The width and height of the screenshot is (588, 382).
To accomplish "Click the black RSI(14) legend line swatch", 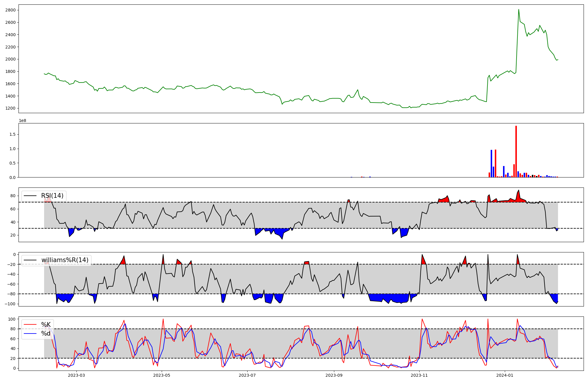I will (30, 196).
